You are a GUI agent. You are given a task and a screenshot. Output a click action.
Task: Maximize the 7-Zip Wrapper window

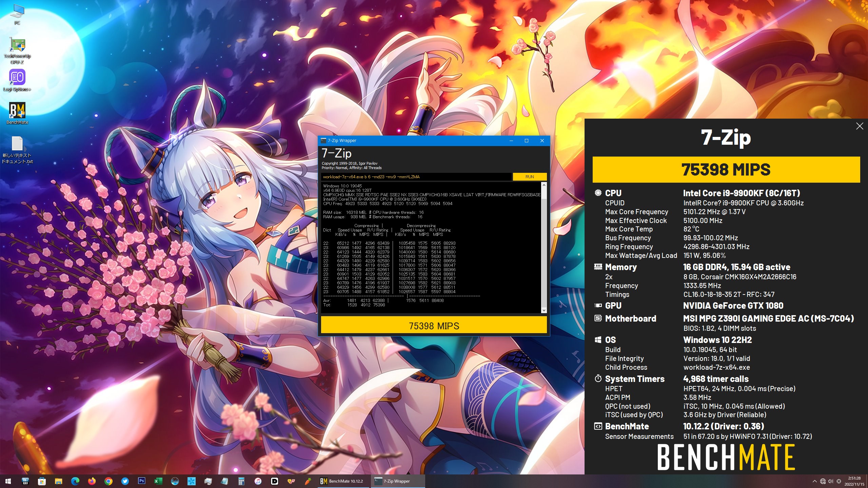pos(527,141)
